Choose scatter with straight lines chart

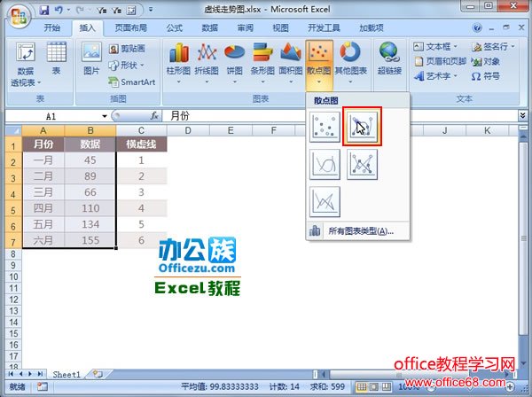325,202
